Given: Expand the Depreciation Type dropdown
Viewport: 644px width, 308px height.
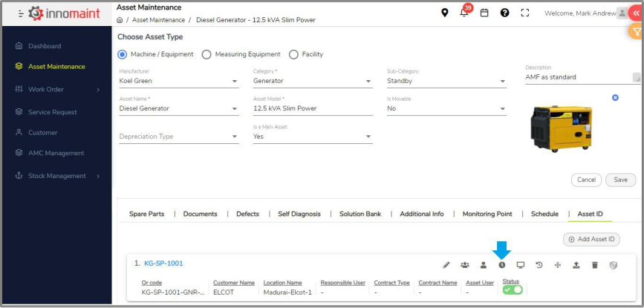Looking at the screenshot, I should [x=178, y=137].
